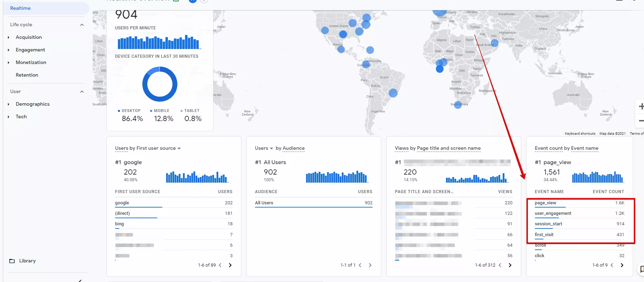
Task: Click the South Africa user bubble on map
Action: [x=458, y=105]
